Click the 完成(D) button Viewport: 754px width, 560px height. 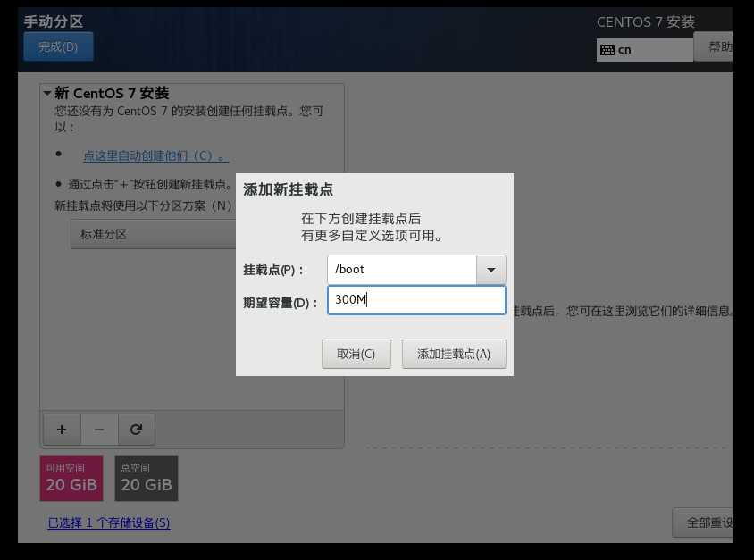[58, 46]
